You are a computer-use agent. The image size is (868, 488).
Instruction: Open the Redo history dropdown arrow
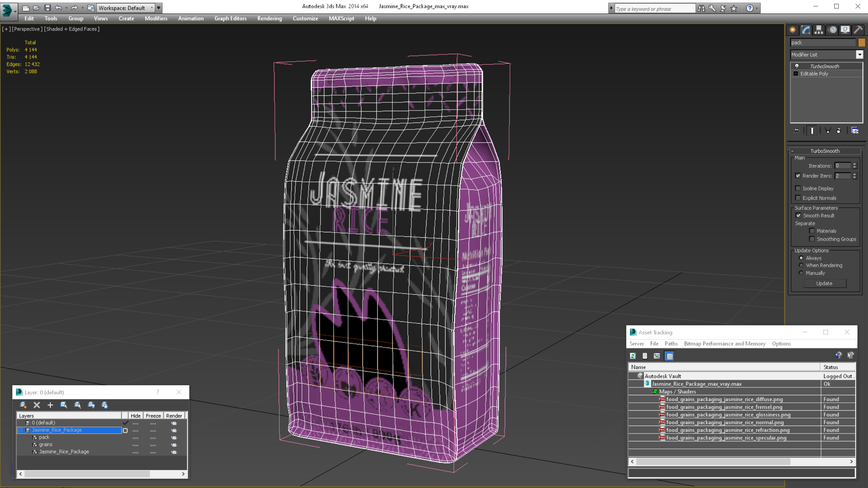tap(82, 8)
